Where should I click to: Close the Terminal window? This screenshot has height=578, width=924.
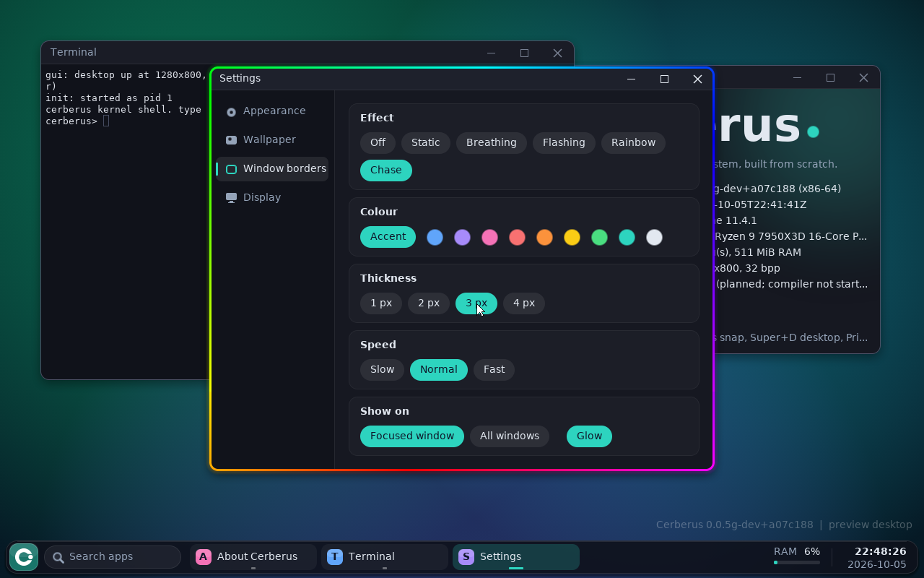(557, 53)
